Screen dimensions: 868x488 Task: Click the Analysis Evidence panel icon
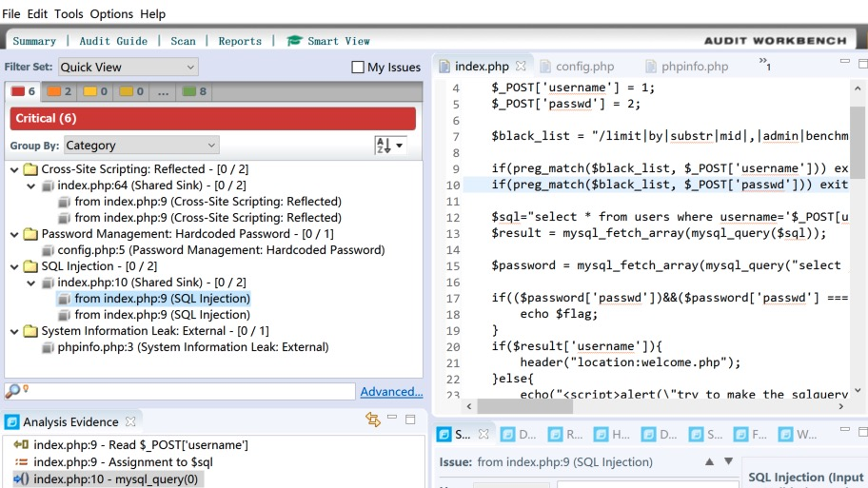point(11,422)
